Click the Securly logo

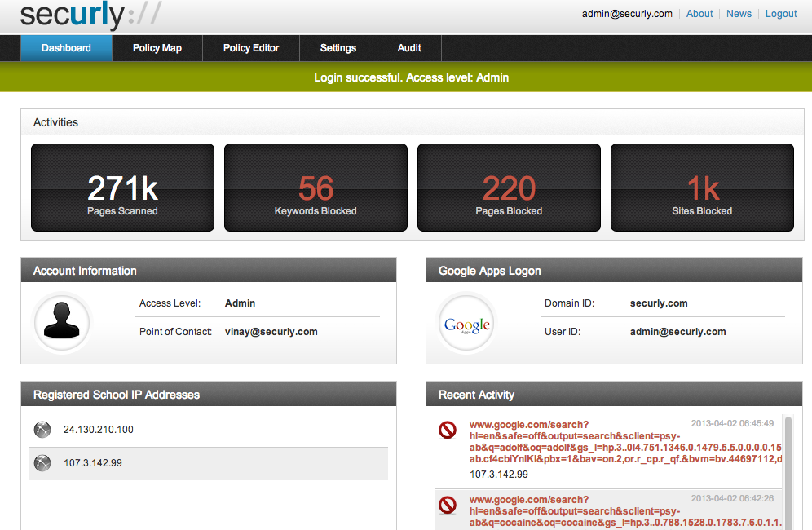(90, 15)
